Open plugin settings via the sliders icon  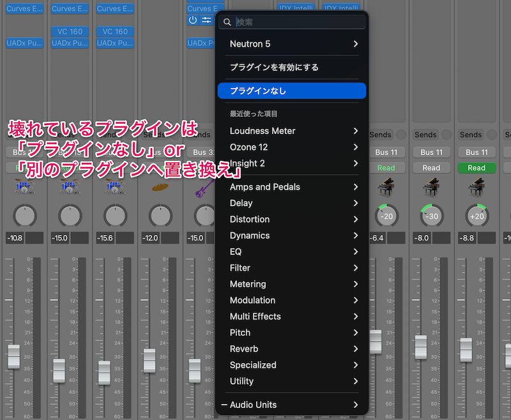pos(206,20)
